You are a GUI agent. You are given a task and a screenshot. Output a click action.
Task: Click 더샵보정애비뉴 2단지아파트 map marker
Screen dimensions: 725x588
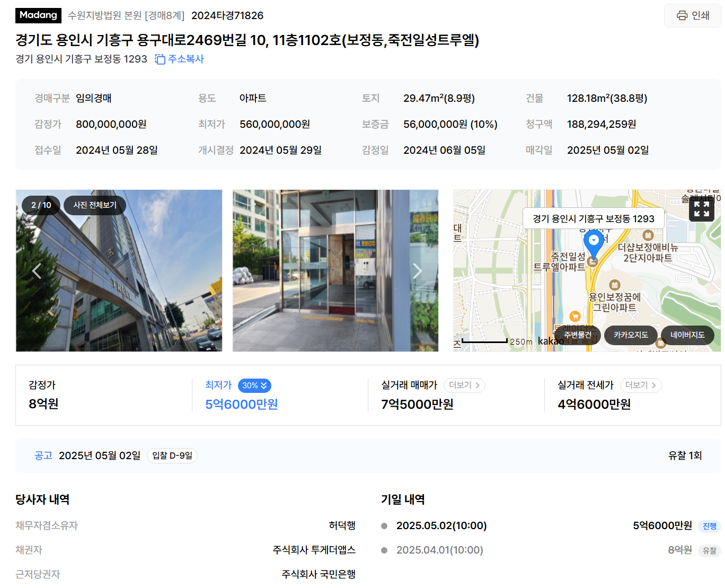pyautogui.click(x=648, y=235)
